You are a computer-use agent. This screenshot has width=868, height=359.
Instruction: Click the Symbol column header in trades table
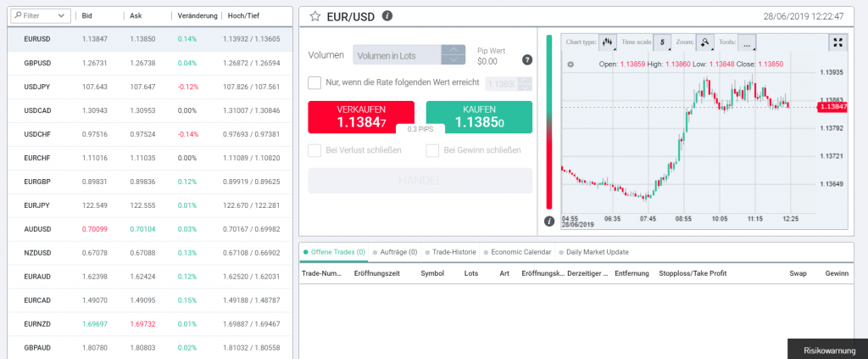coord(432,273)
